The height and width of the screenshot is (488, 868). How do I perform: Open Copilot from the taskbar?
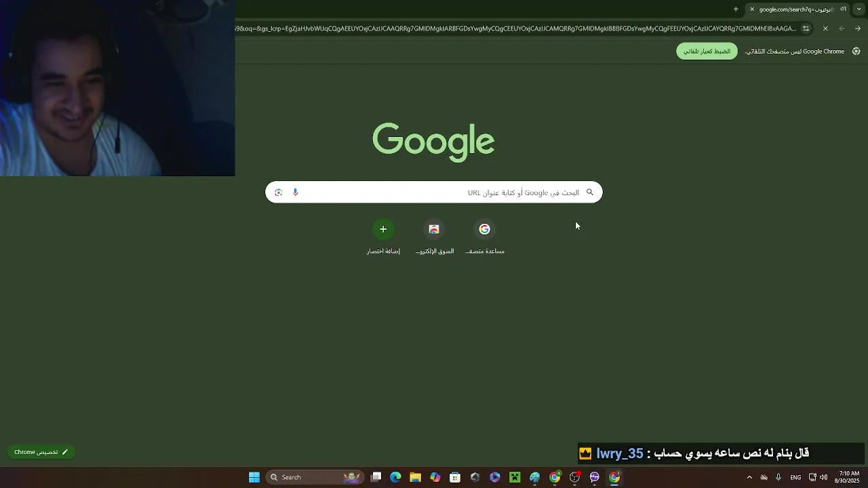(435, 477)
